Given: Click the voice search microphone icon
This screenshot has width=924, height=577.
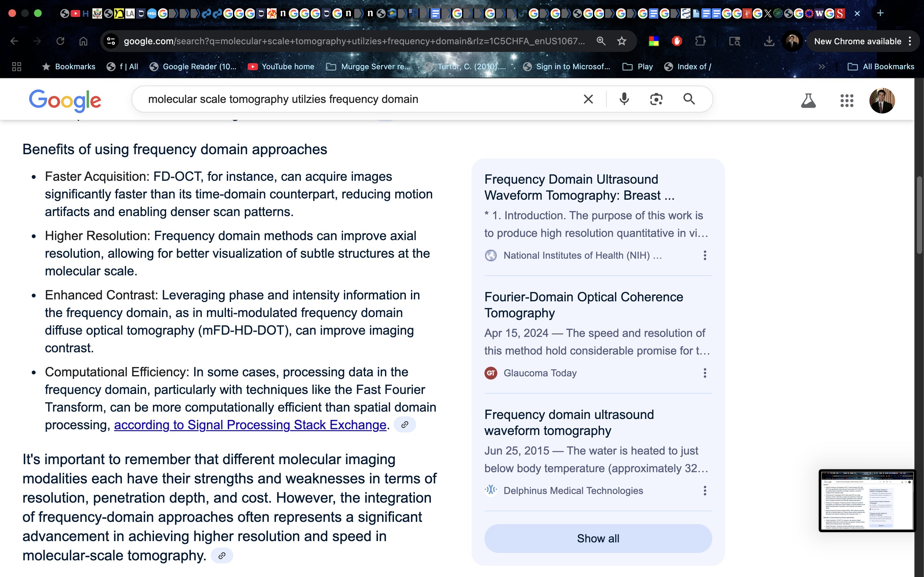Looking at the screenshot, I should tap(624, 99).
